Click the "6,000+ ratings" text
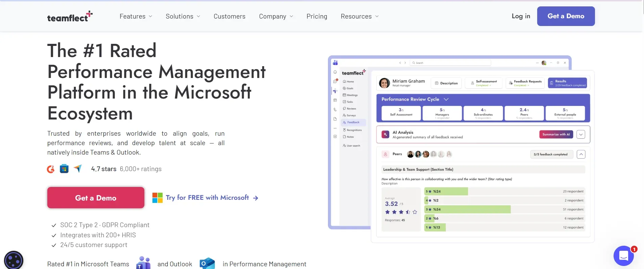The width and height of the screenshot is (644, 269). coord(141,169)
